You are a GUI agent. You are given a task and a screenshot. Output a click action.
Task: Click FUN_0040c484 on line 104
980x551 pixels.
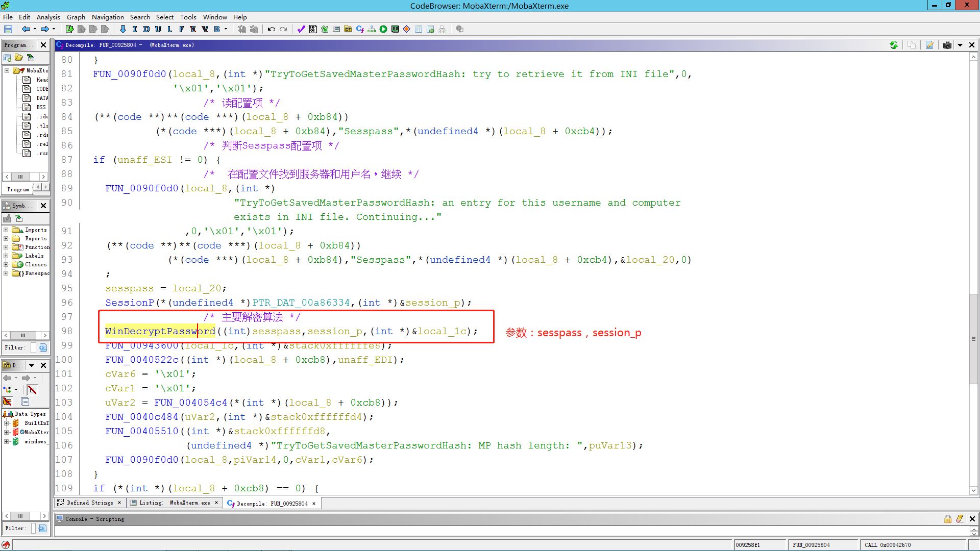pos(142,417)
